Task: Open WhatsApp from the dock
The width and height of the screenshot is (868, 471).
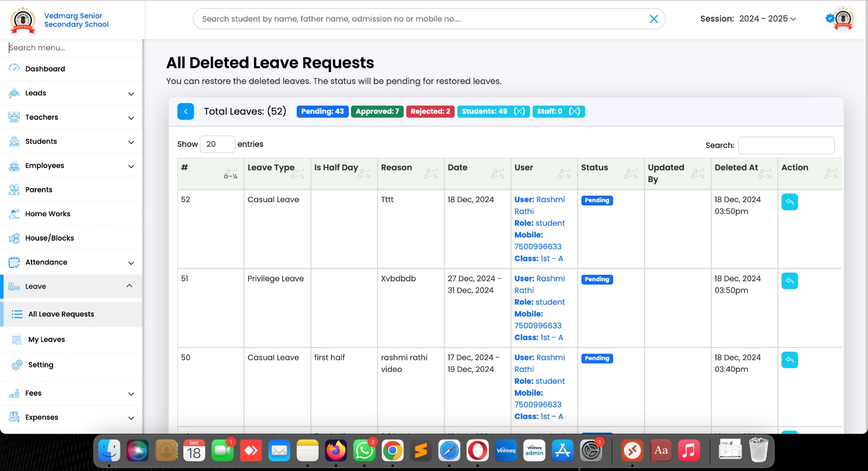Action: (364, 450)
